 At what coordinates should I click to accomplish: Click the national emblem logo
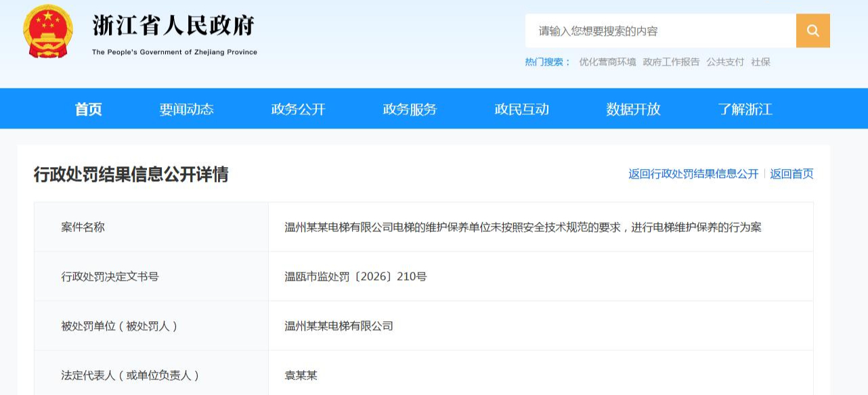(x=48, y=32)
